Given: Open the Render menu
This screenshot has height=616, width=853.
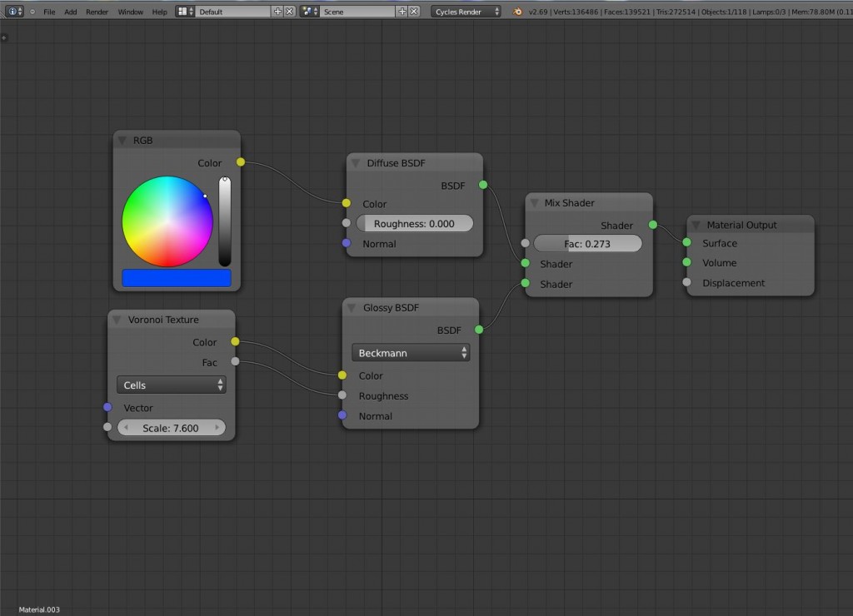Looking at the screenshot, I should [97, 12].
